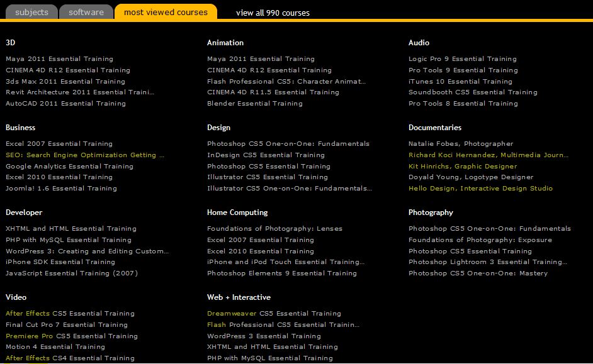593x364 pixels.
Task: Open Natalie Fobes, Photographer documentary
Action: click(x=461, y=144)
